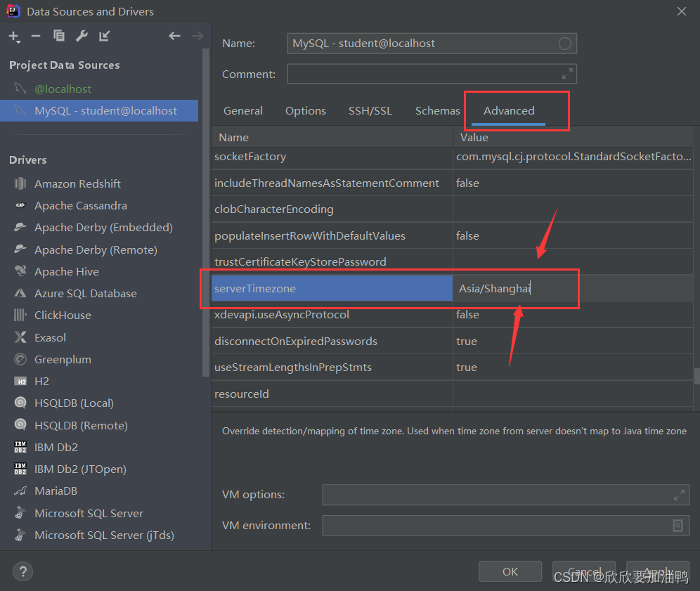Viewport: 700px width, 591px height.
Task: Duplicate the selected data source
Action: [x=59, y=36]
